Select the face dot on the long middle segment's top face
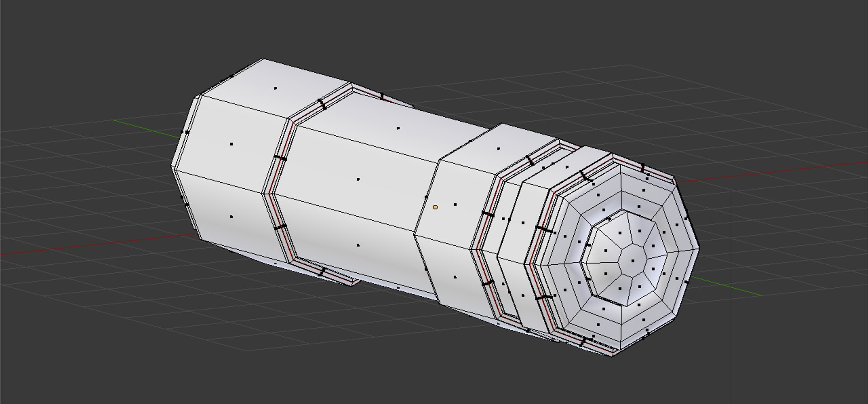The height and width of the screenshot is (404, 868). pyautogui.click(x=398, y=128)
